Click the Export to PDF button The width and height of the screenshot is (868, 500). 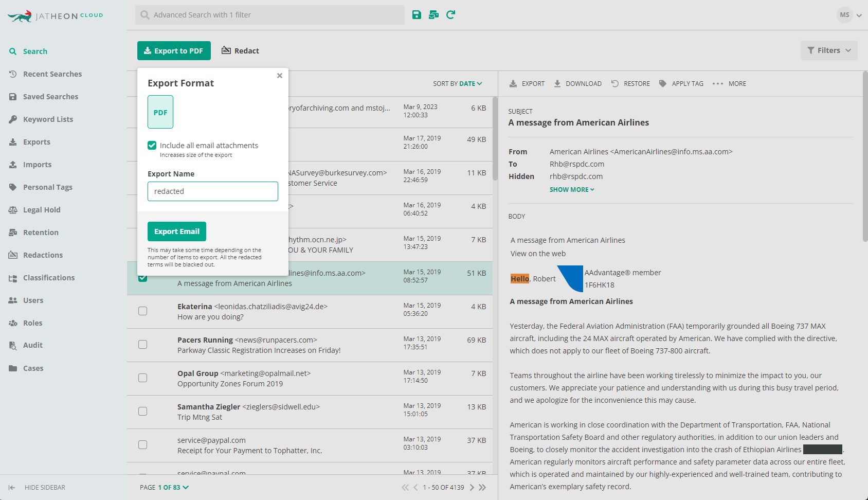click(x=174, y=50)
